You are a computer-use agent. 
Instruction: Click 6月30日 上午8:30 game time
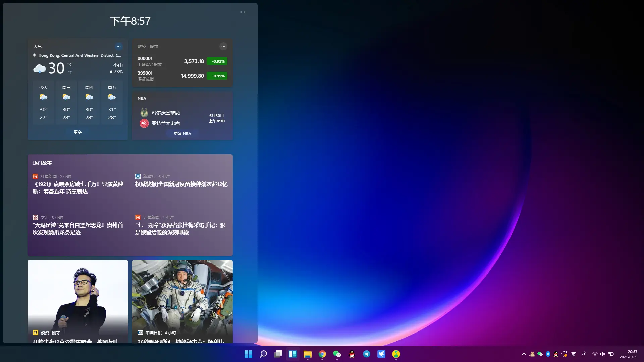coord(217,118)
